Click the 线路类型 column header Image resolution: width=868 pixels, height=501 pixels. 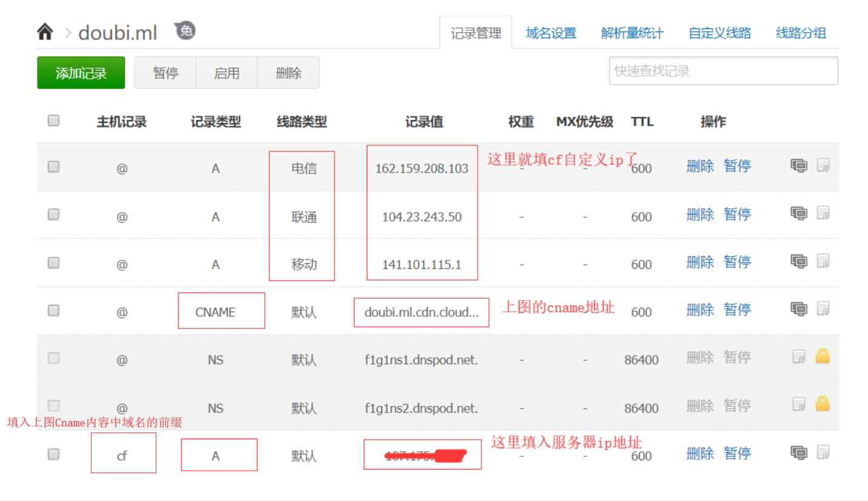[x=302, y=122]
